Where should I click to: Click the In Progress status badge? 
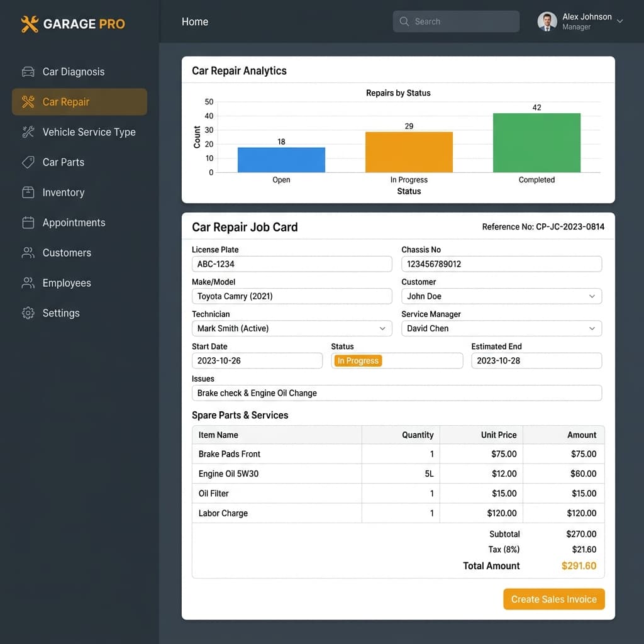pos(358,360)
